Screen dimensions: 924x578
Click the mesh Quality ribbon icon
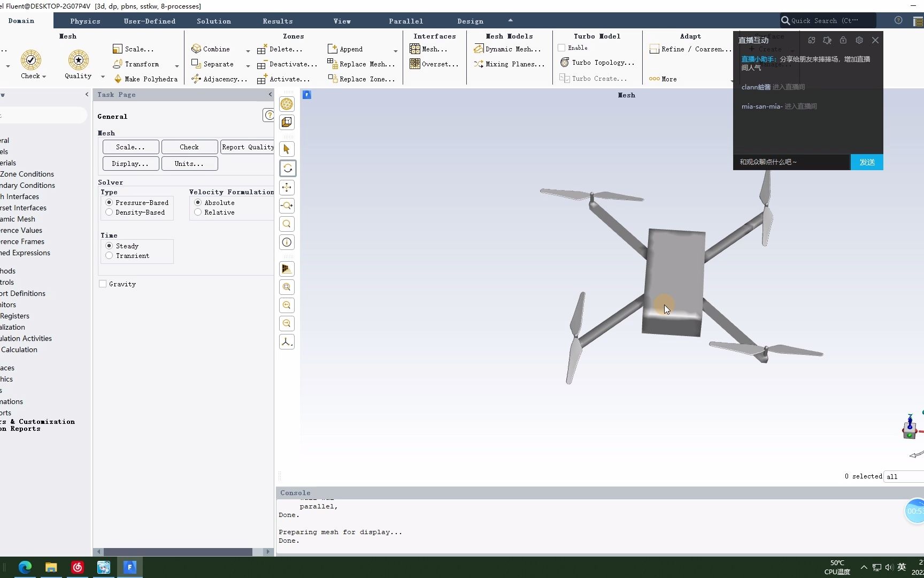click(x=78, y=60)
